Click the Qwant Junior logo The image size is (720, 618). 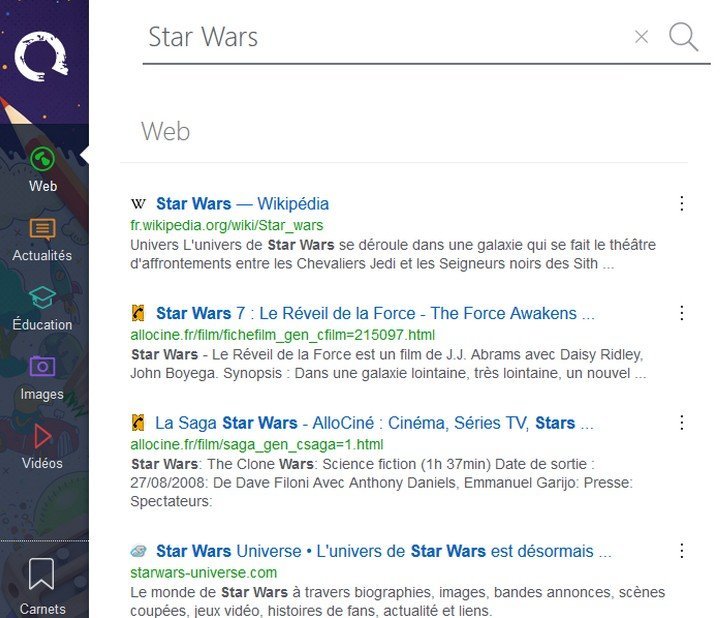click(x=41, y=56)
